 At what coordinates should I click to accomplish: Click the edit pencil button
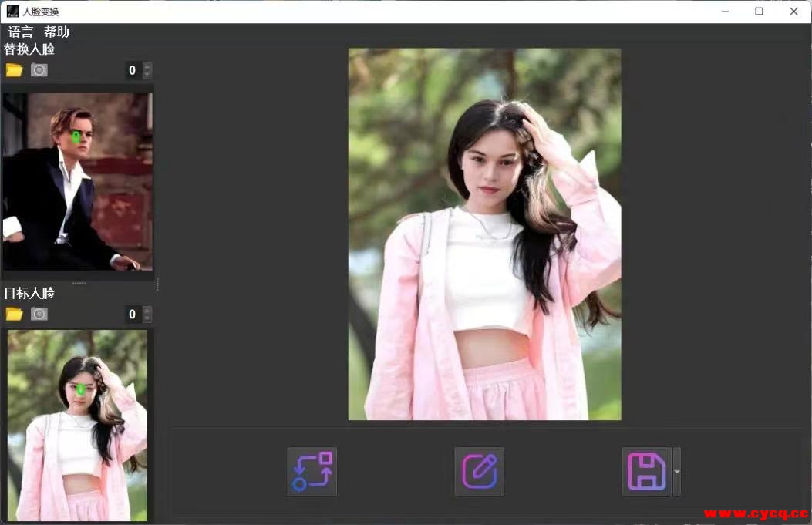click(479, 472)
